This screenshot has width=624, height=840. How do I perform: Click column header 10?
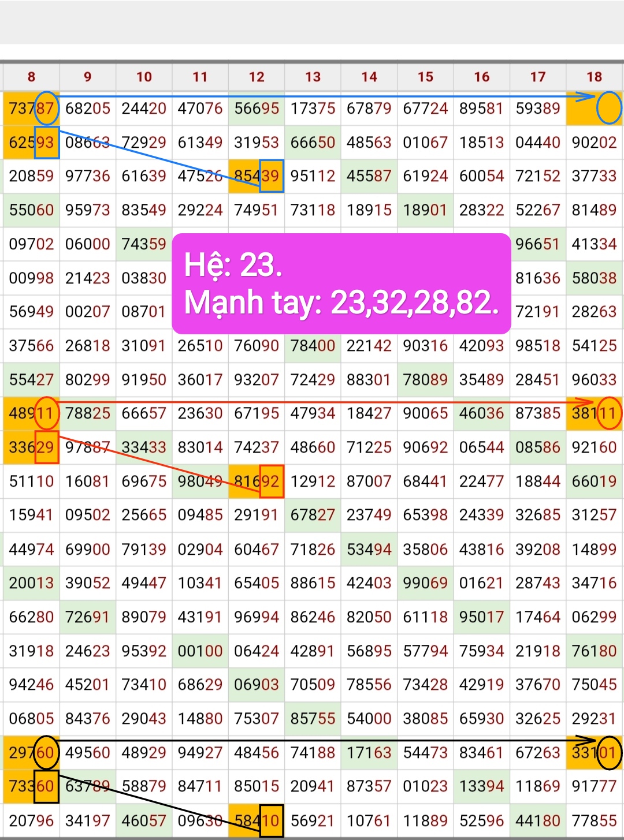[x=144, y=77]
